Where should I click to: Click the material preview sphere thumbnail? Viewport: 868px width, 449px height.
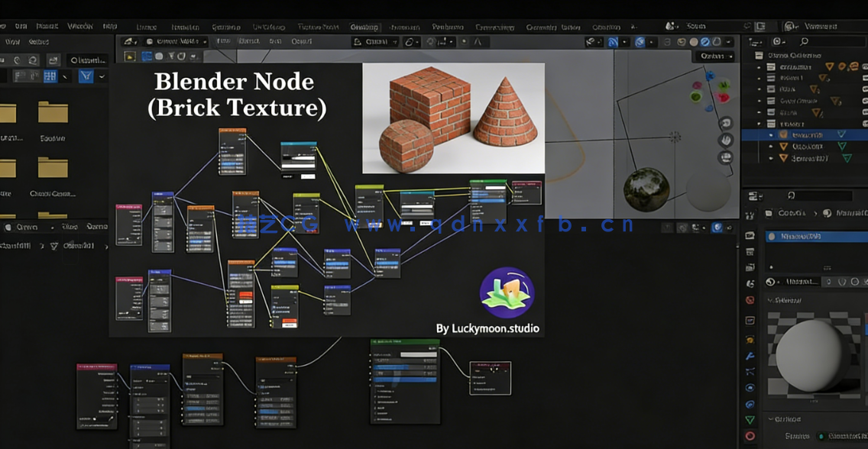pyautogui.click(x=810, y=351)
